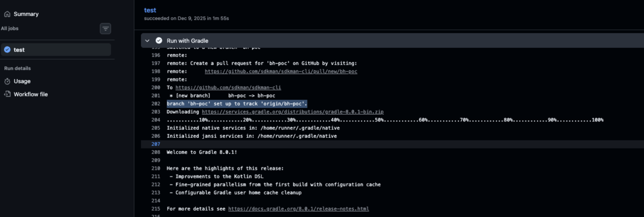
Task: Open the Summary page
Action: tap(26, 14)
